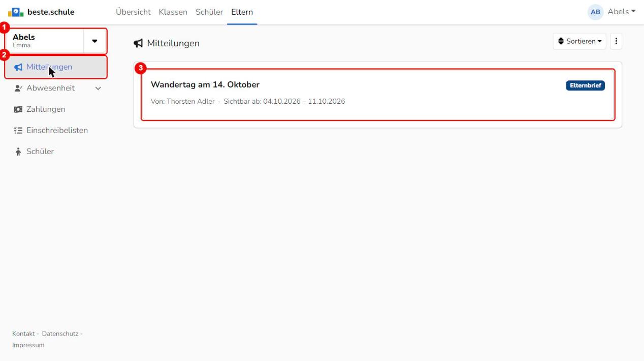Screen dimensions: 644x361
Task: Open the Sortieren dropdown
Action: pyautogui.click(x=579, y=41)
